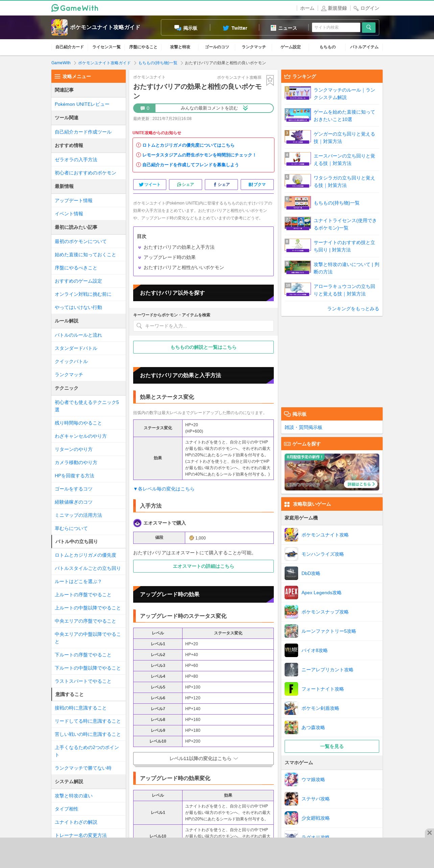Select ライセンス一覧 in the nav menu
This screenshot has height=868, width=434.
(106, 47)
